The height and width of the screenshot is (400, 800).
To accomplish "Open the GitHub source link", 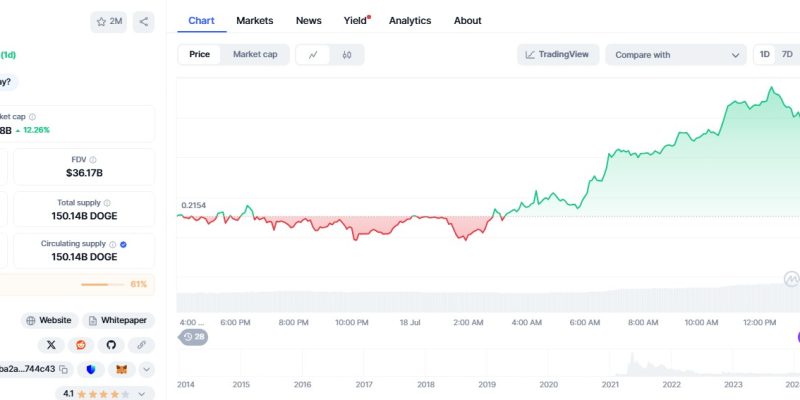I will pyautogui.click(x=111, y=345).
